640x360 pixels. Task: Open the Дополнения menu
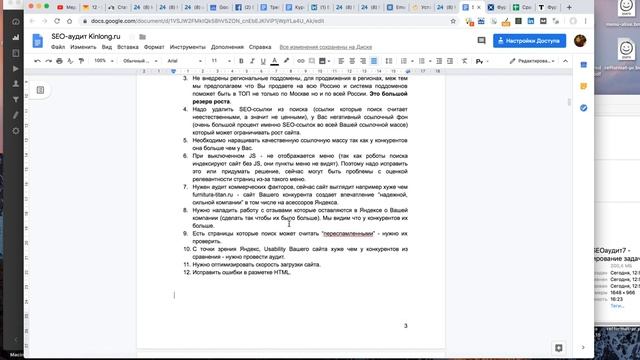tap(227, 47)
